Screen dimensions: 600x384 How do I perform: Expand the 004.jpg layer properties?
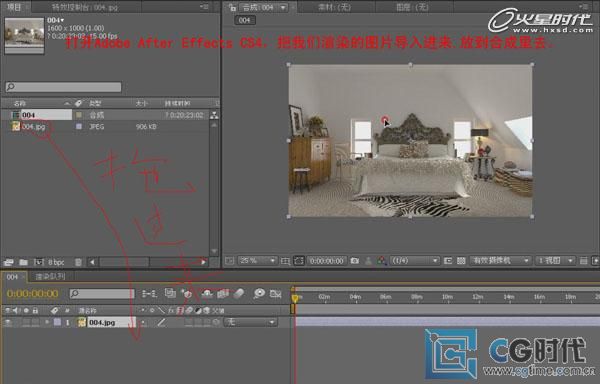(x=47, y=322)
